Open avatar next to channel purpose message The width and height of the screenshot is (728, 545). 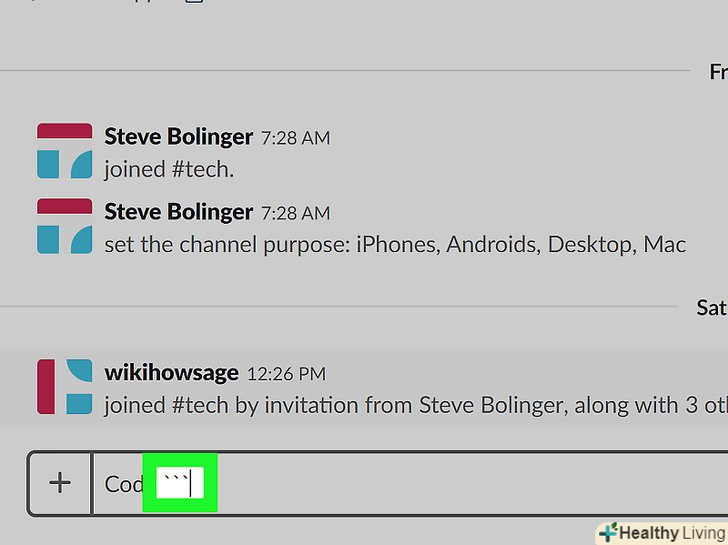click(64, 227)
